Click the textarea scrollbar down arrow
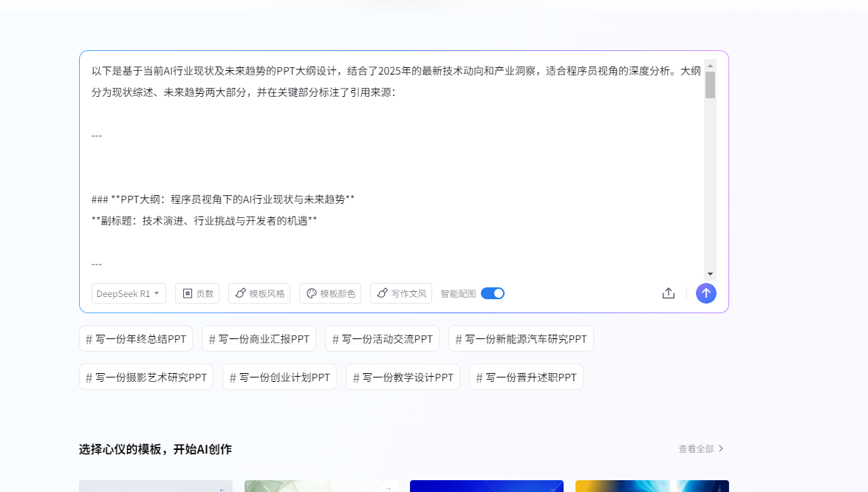 [710, 274]
